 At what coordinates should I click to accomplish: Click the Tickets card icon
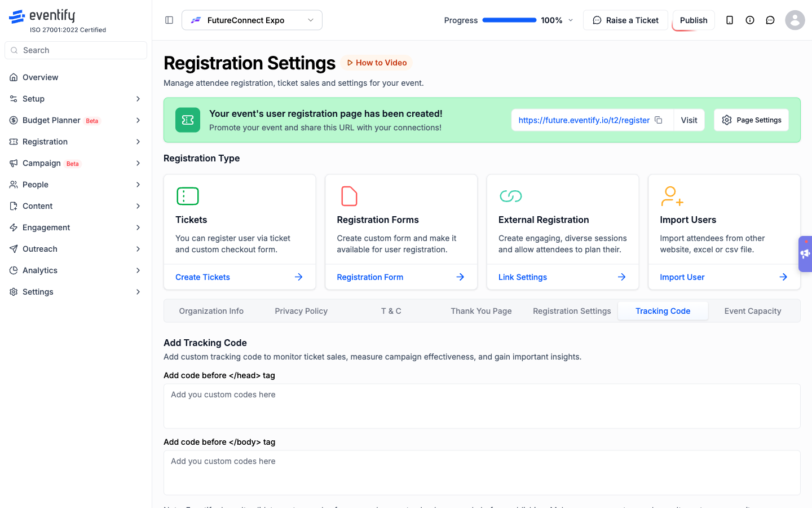pos(188,196)
